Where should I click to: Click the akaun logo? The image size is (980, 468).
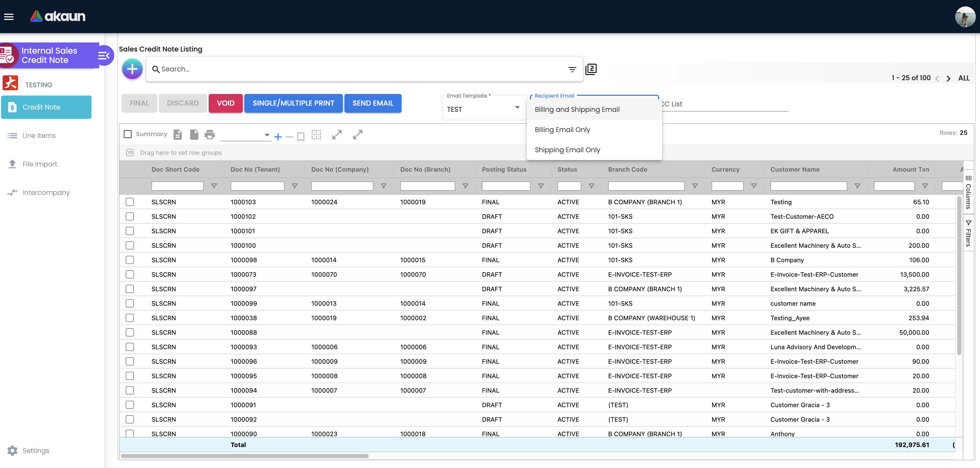(58, 16)
